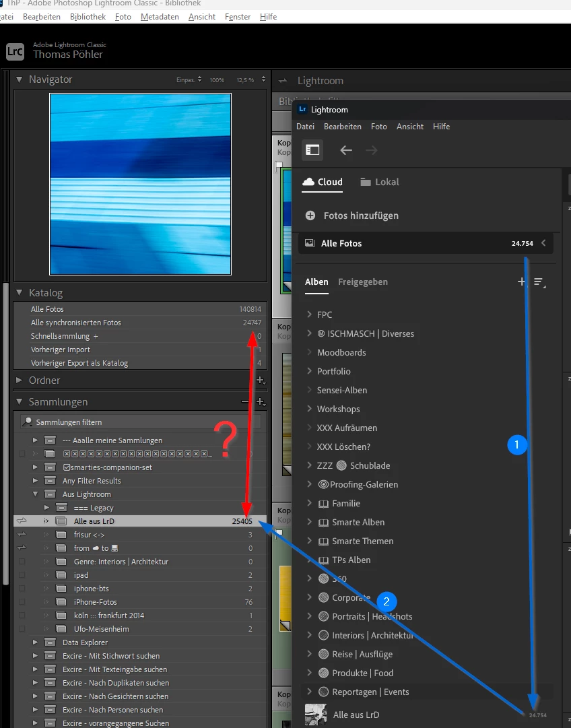The image size is (571, 728).
Task: Add a new album with the plus icon
Action: pos(521,282)
